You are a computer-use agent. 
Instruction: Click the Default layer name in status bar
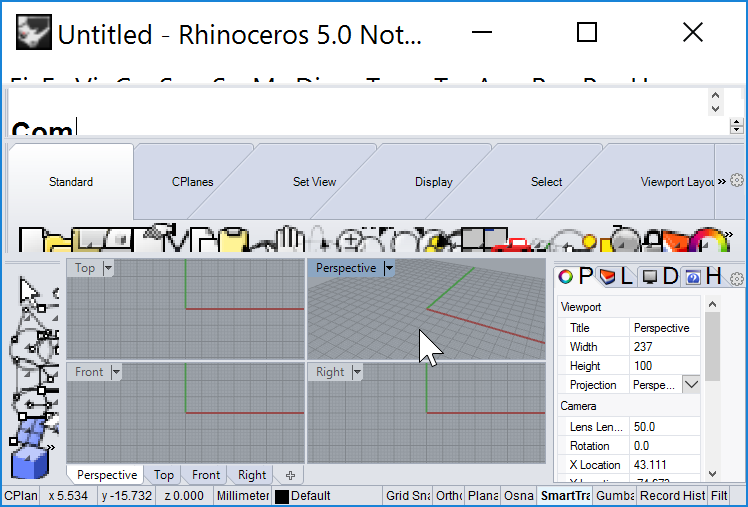tap(311, 496)
